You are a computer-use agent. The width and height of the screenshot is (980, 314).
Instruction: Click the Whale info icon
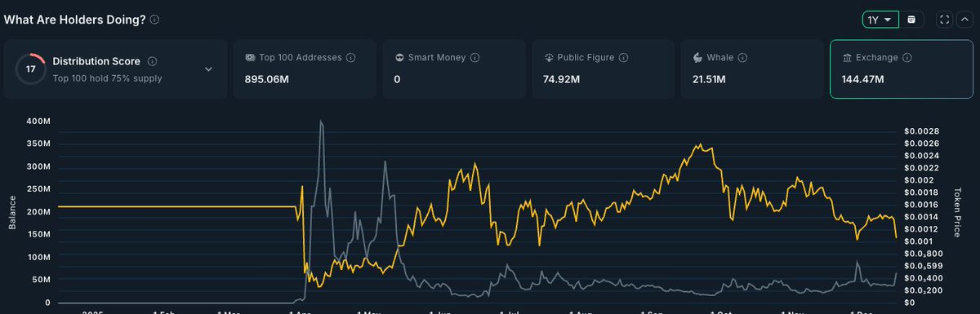742,58
